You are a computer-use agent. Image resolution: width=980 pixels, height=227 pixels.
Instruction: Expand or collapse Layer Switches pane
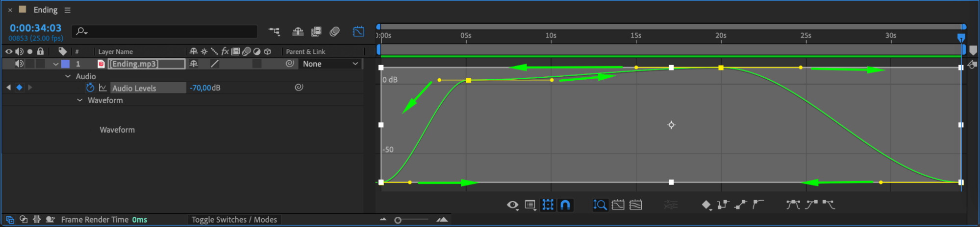tap(10, 220)
